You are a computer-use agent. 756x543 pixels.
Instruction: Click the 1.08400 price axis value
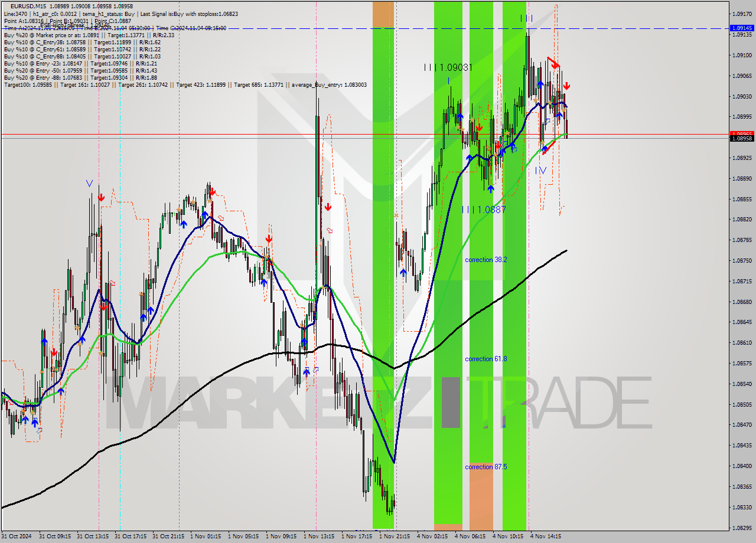coord(742,466)
